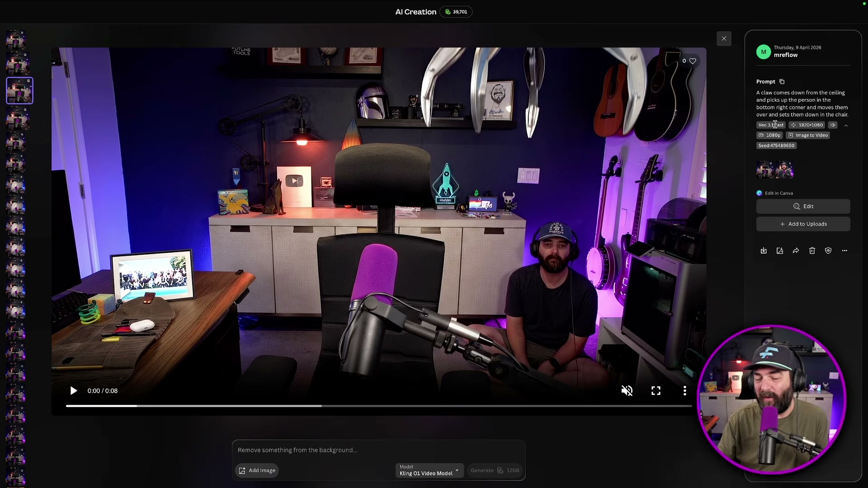Seek using the video progress bar

(x=379, y=405)
